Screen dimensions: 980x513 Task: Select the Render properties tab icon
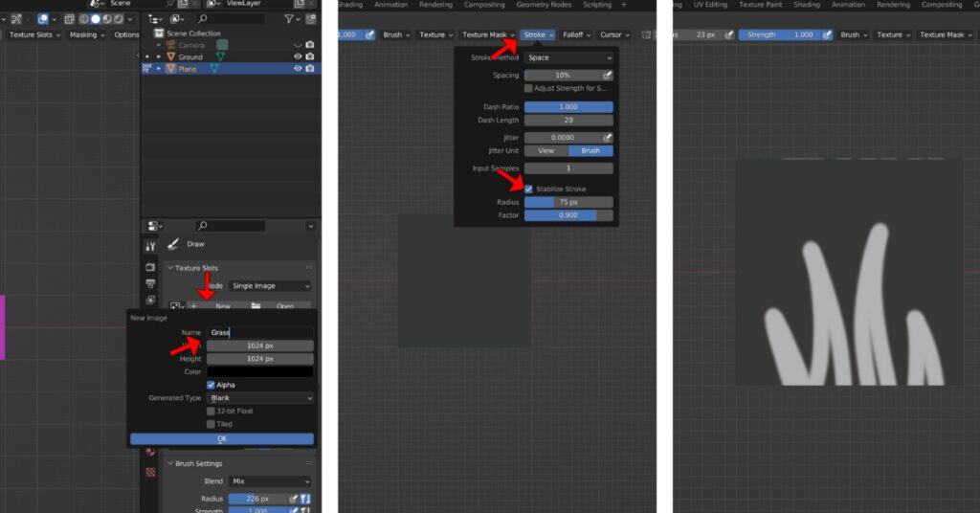tap(150, 267)
